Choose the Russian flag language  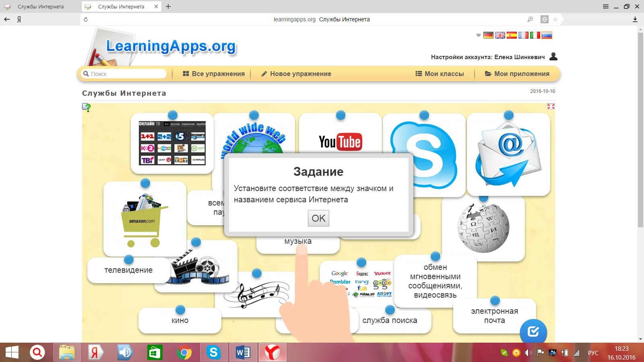[547, 35]
